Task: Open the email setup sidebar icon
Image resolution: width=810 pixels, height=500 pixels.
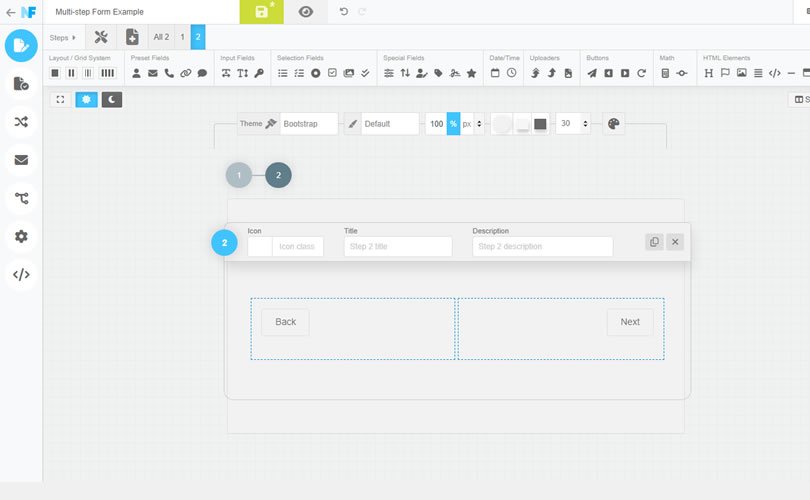Action: 21,160
